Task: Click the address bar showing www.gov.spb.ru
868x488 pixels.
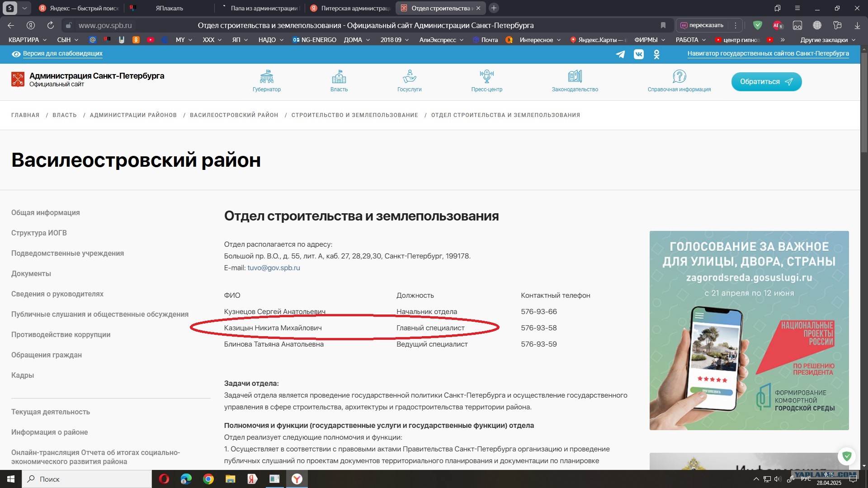Action: coord(105,25)
